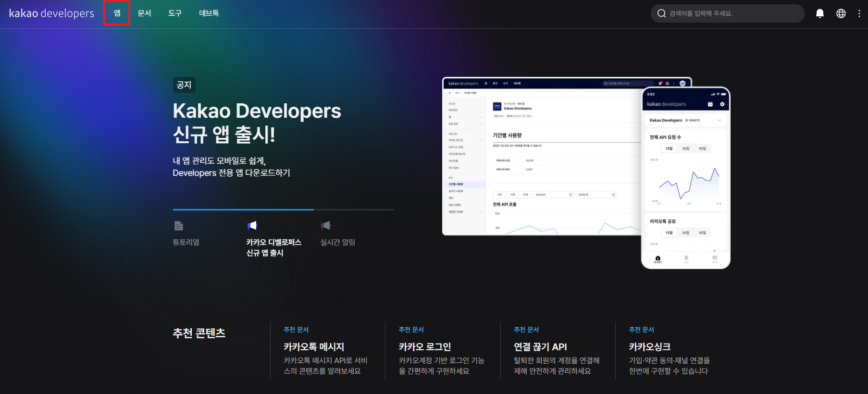The height and width of the screenshot is (394, 868).
Task: Click the search magnifier icon
Action: point(661,13)
